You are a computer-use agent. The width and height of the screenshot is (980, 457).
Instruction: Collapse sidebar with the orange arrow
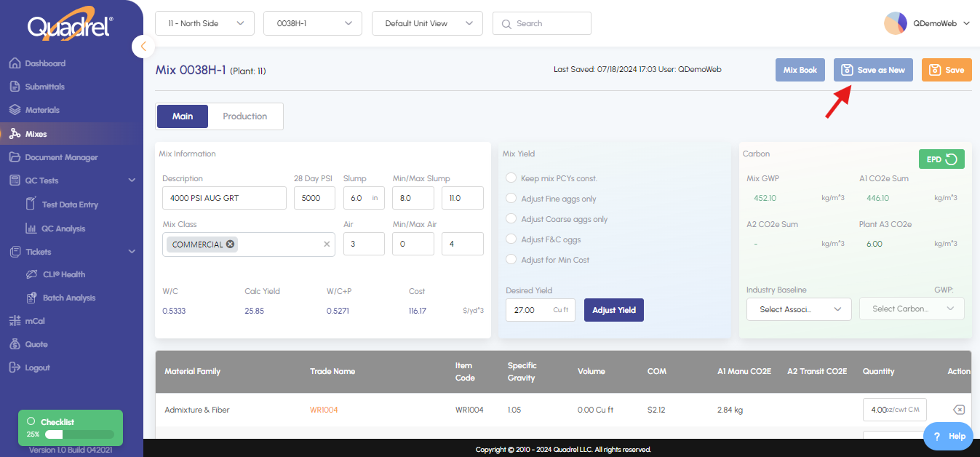(x=143, y=47)
